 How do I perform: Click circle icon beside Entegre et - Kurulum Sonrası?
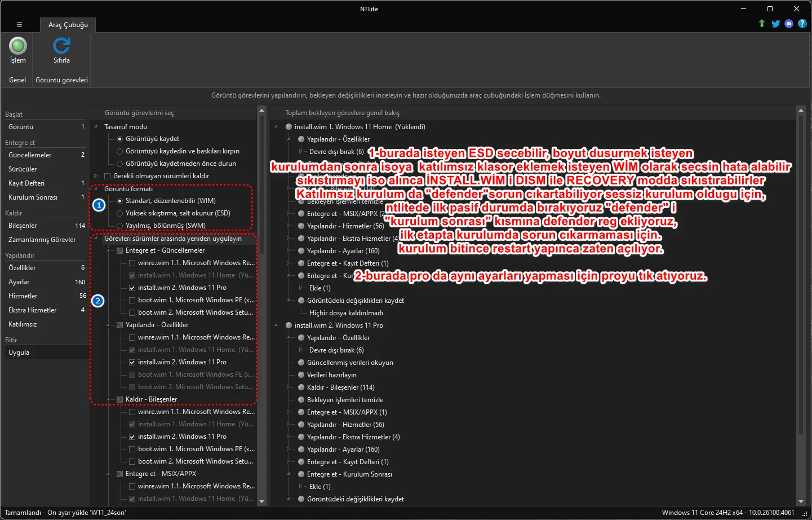[x=301, y=474]
